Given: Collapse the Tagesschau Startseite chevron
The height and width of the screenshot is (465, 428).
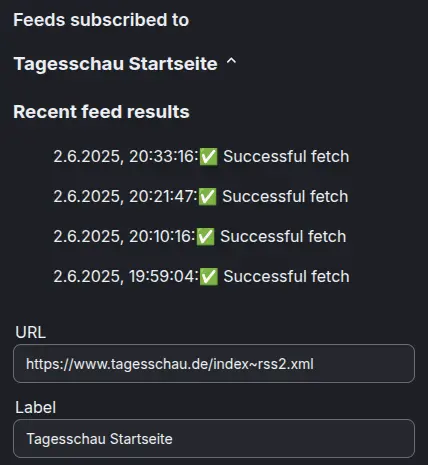Looking at the screenshot, I should click(231, 62).
